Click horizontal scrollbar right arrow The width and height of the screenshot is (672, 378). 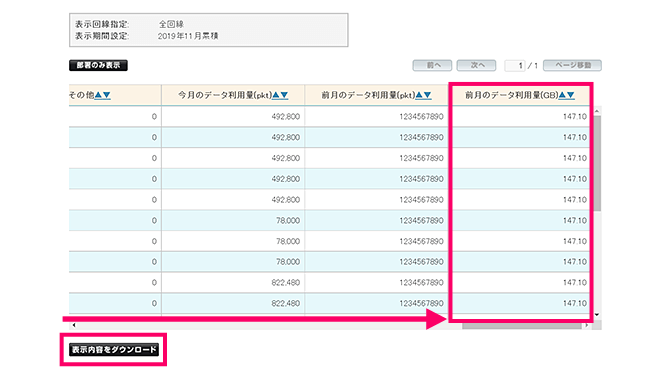587,325
